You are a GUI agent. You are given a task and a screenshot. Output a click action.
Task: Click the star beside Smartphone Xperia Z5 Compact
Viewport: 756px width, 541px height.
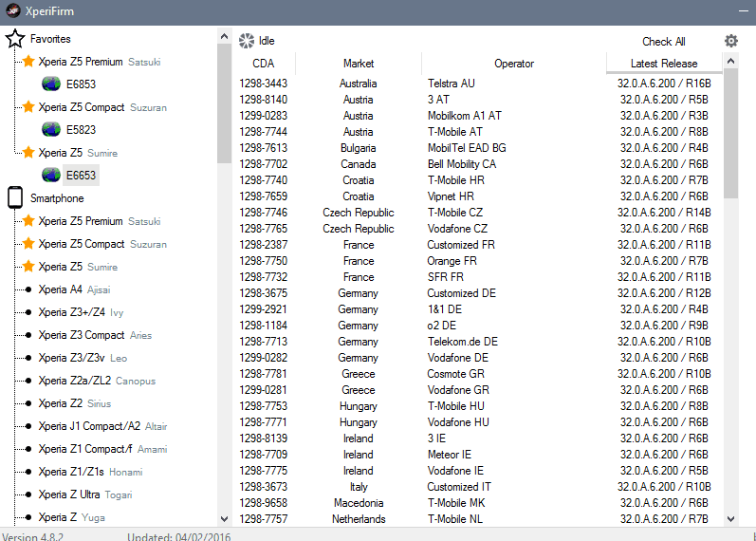[x=28, y=244]
